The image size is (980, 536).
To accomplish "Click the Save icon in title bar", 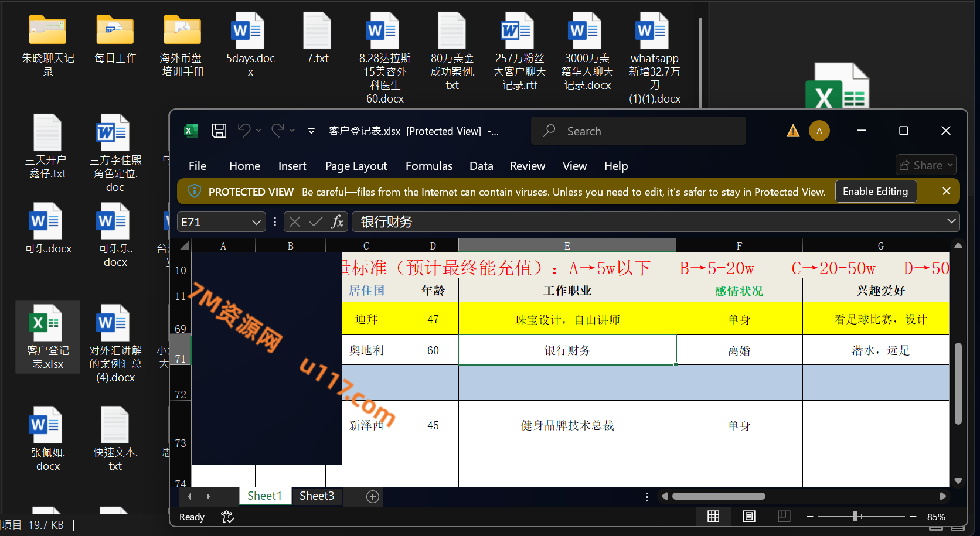I will 219,131.
